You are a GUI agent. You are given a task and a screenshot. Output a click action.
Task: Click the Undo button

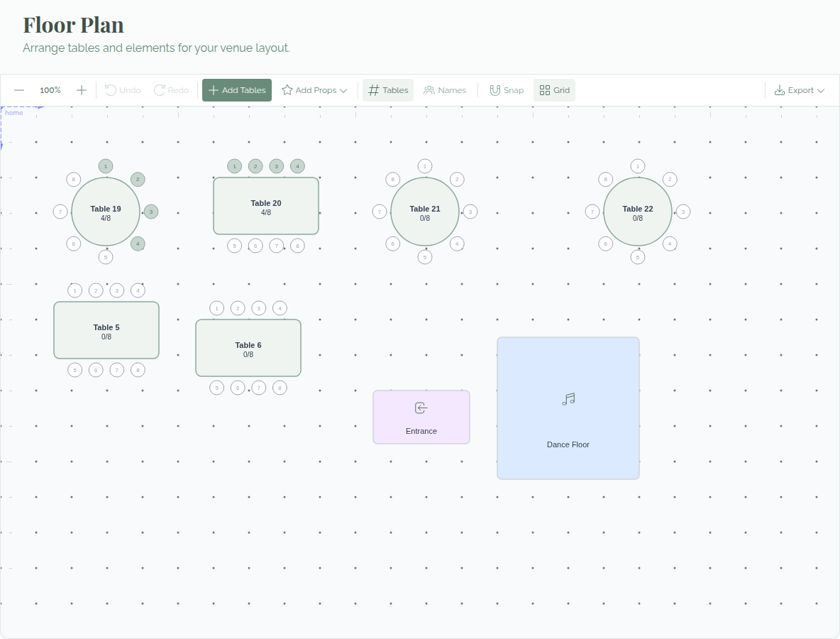tap(123, 90)
